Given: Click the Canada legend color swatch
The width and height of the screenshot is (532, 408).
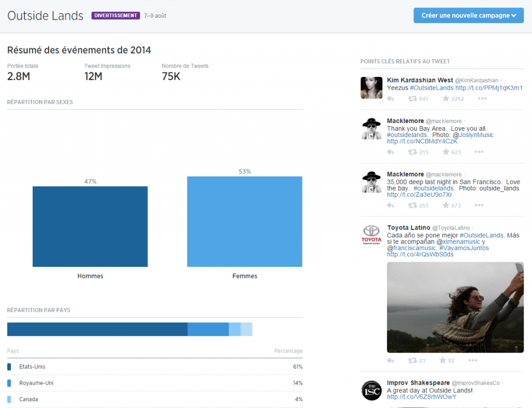Looking at the screenshot, I should 9,399.
